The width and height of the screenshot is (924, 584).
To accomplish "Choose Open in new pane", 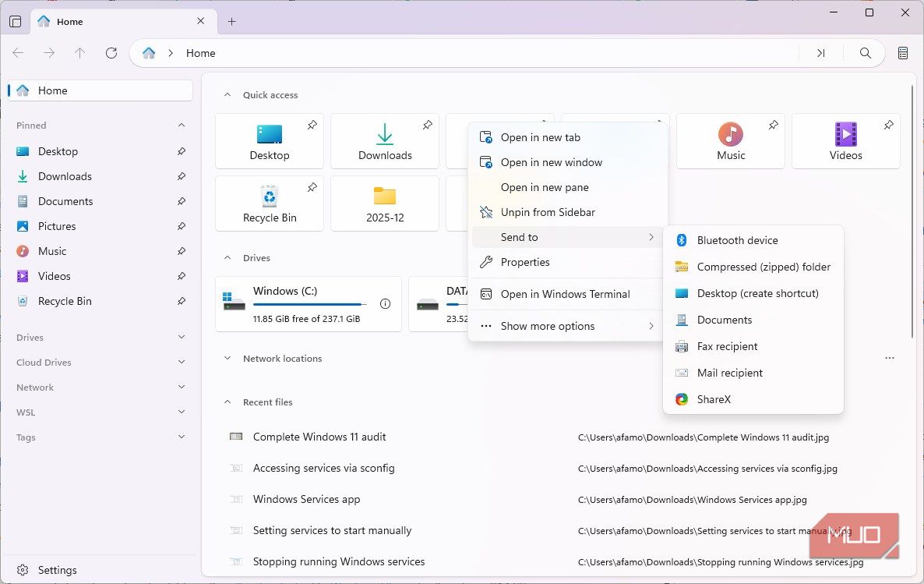I will (x=567, y=187).
